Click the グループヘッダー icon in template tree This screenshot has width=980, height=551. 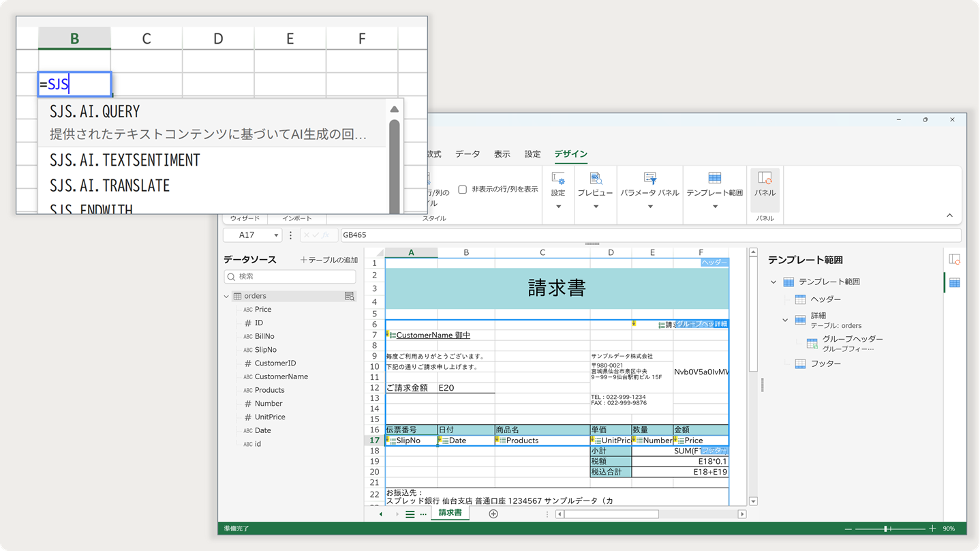pos(812,344)
